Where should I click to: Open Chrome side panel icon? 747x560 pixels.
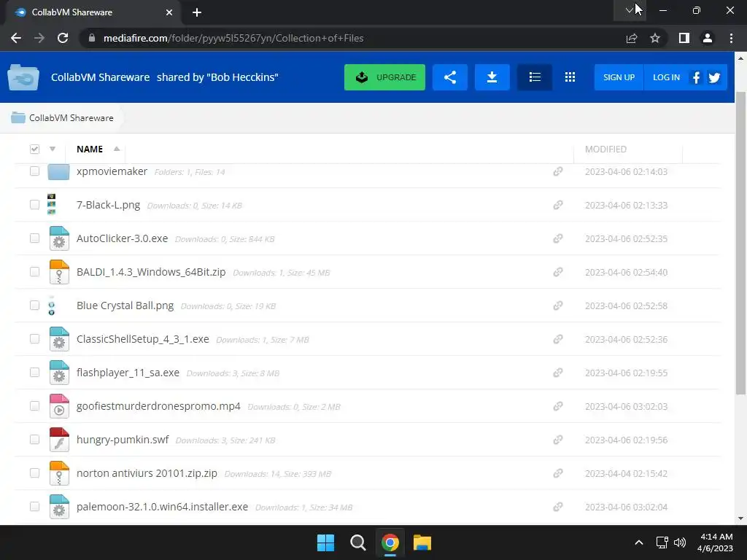click(684, 38)
